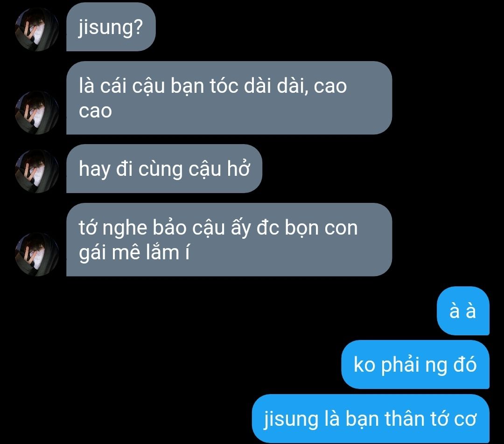The image size is (504, 444).
Task: Select the "là cái cậu bạn tóc dài dài" bubble
Action: [229, 97]
